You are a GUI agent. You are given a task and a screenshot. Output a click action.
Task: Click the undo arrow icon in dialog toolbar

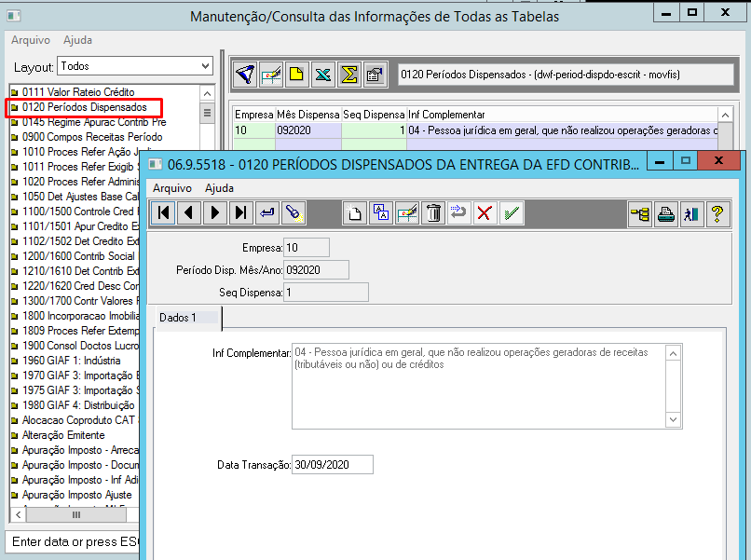coord(458,212)
